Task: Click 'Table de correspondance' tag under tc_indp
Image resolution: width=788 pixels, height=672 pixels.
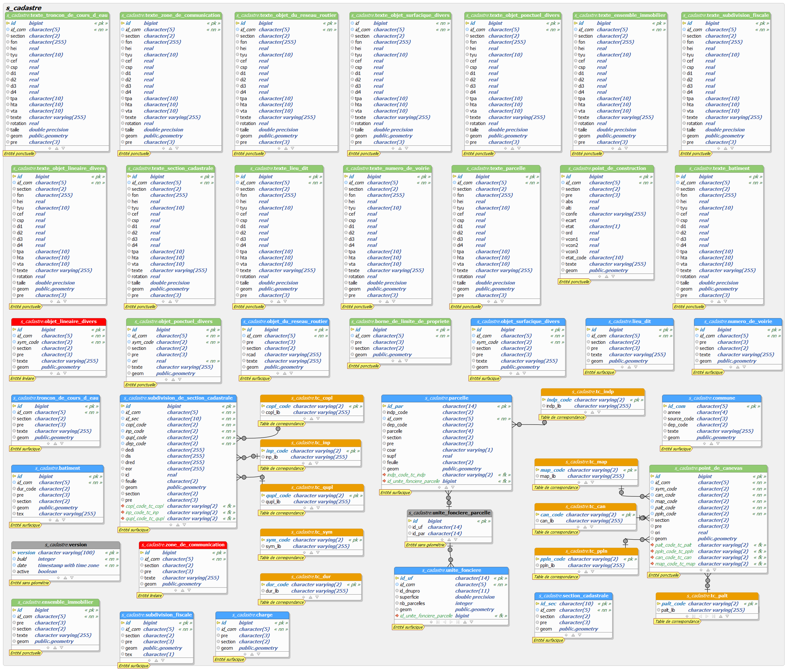Action: (x=562, y=417)
